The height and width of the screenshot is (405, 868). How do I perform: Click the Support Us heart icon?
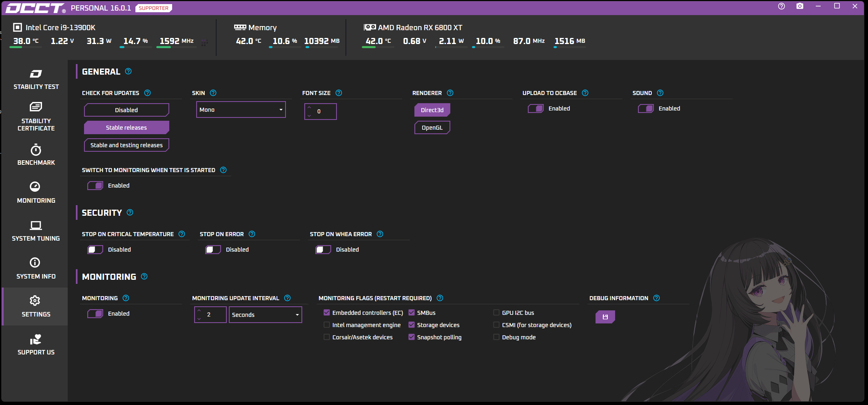coord(35,339)
